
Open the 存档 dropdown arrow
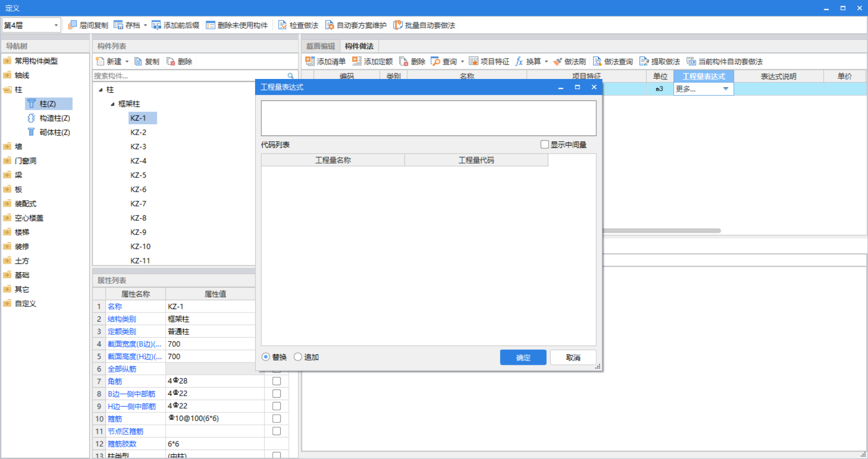click(146, 25)
